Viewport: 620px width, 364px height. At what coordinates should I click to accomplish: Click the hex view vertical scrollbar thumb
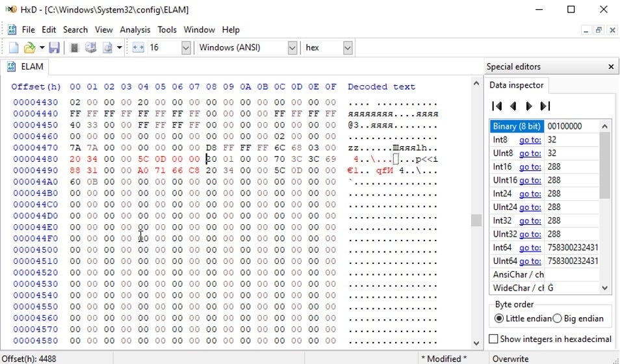click(x=476, y=220)
